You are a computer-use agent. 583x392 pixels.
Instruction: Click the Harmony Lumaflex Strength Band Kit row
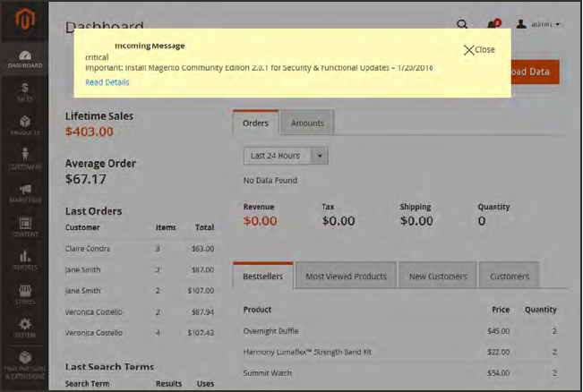pos(400,352)
